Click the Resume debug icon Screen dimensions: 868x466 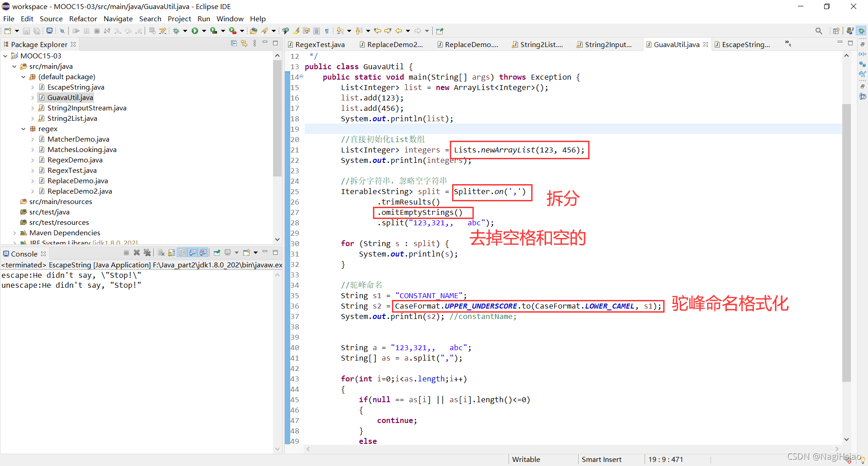(76, 31)
